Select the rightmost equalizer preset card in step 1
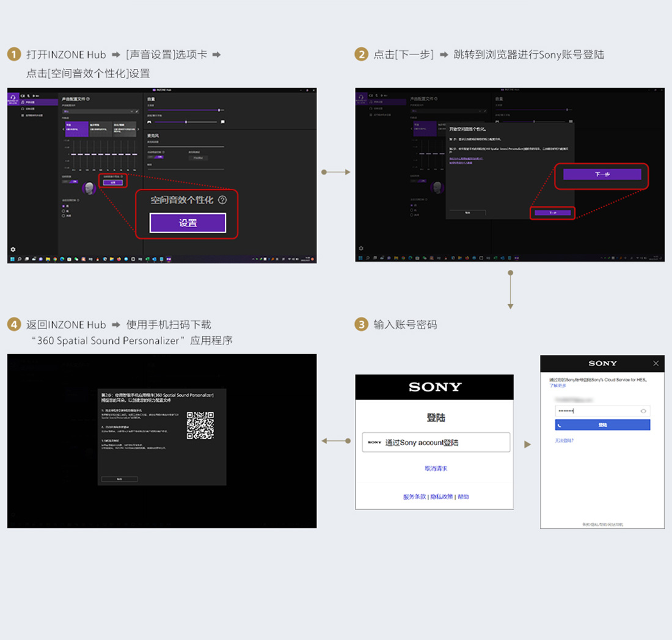 pos(124,129)
